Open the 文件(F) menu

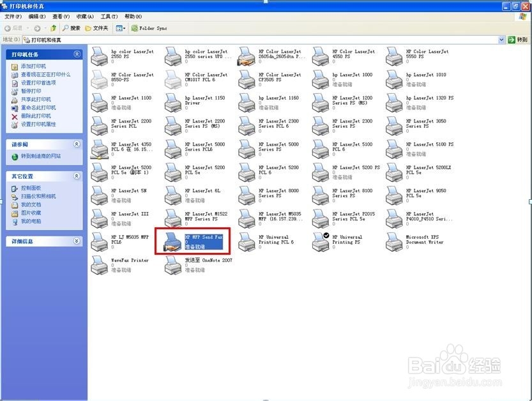[13, 17]
